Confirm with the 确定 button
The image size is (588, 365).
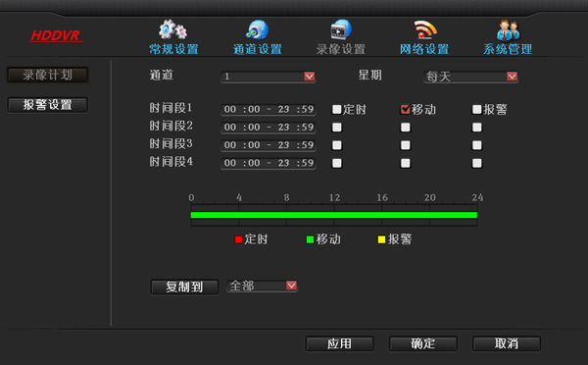(423, 343)
